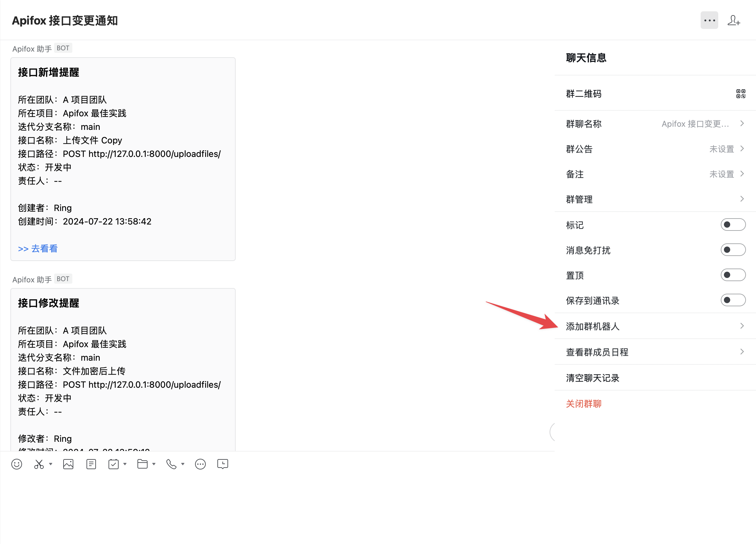Image resolution: width=756 pixels, height=544 pixels.
Task: Disable the 置顶 switch
Action: tap(733, 275)
